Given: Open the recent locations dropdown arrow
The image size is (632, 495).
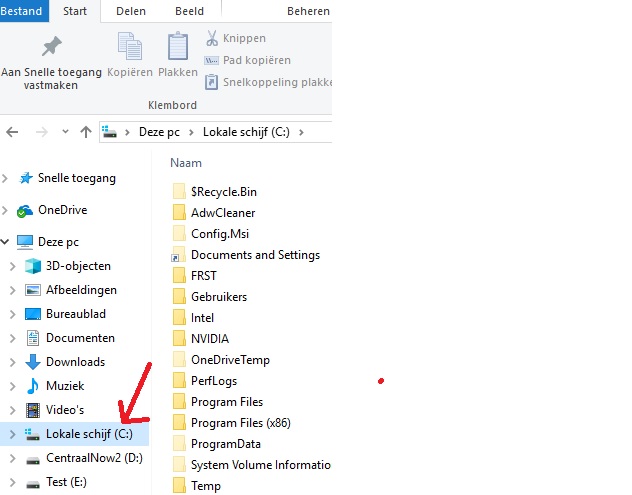Looking at the screenshot, I should click(65, 131).
